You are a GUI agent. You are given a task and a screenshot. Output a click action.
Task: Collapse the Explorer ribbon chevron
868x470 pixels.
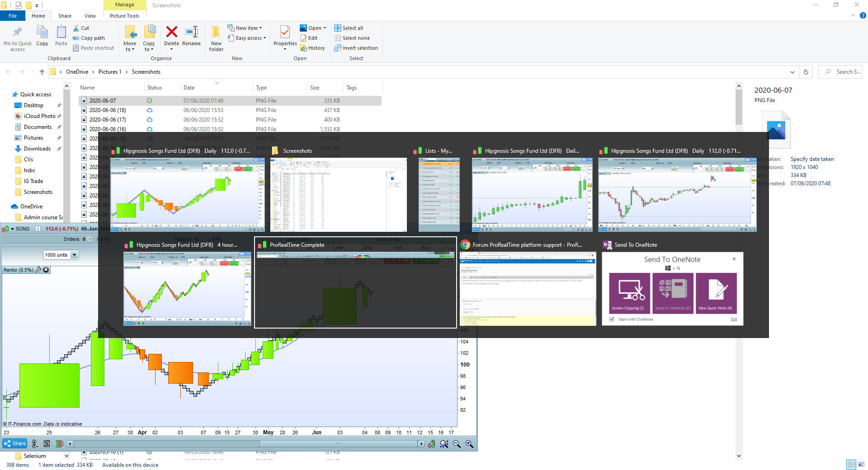point(853,15)
